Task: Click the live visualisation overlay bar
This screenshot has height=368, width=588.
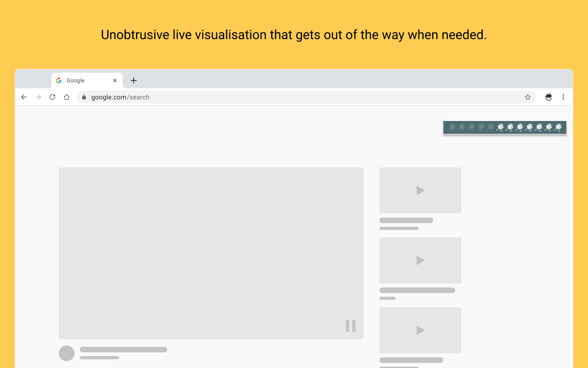Action: [505, 127]
